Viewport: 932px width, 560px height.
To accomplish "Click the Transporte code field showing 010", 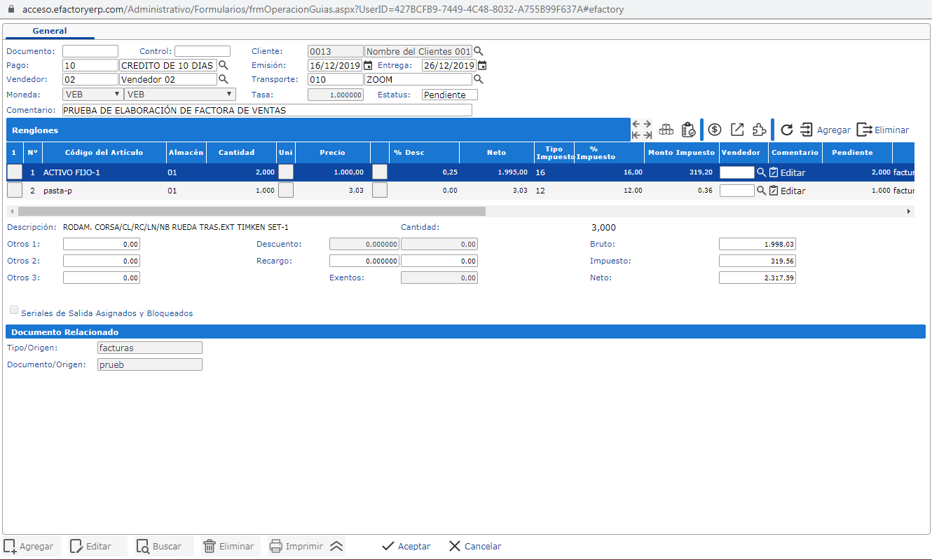I will click(x=336, y=79).
